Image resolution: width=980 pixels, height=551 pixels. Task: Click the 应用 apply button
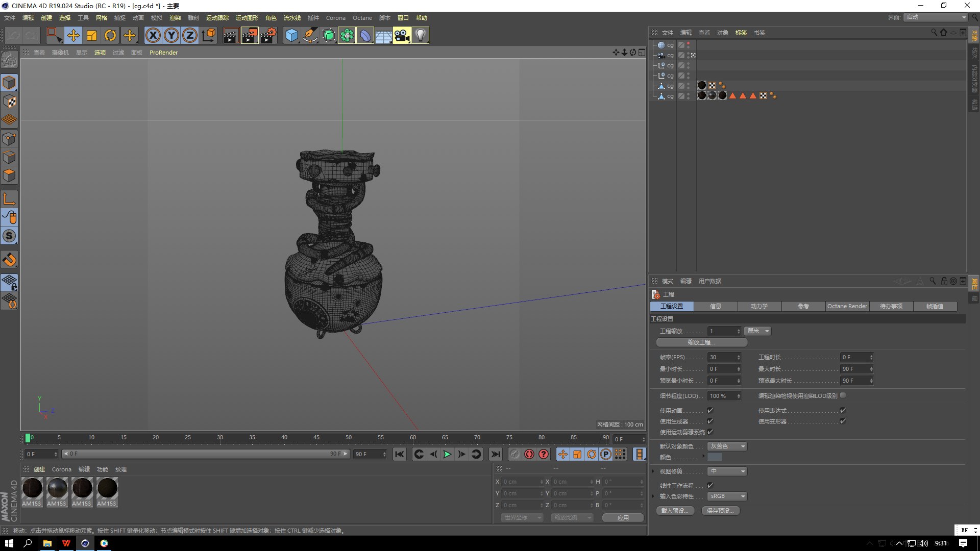pyautogui.click(x=623, y=517)
